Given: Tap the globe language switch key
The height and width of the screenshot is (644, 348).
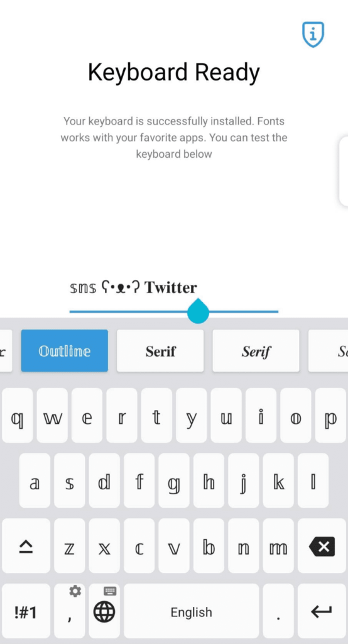Looking at the screenshot, I should coord(104,611).
